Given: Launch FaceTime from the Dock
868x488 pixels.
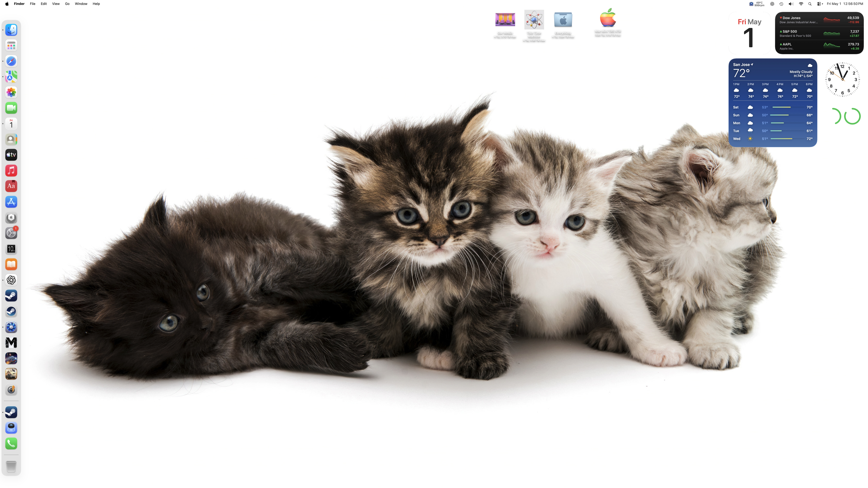Looking at the screenshot, I should click(x=11, y=108).
